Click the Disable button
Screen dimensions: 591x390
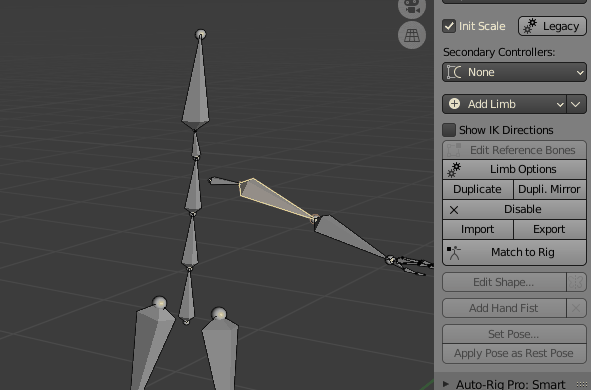(x=514, y=209)
